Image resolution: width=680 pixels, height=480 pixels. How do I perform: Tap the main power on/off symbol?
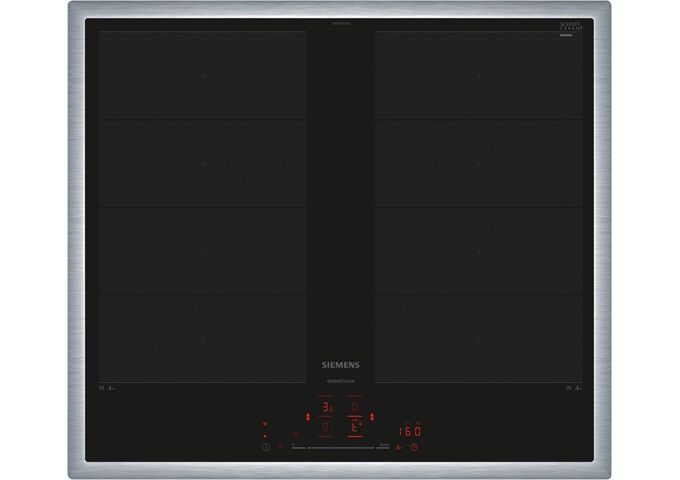(266, 447)
